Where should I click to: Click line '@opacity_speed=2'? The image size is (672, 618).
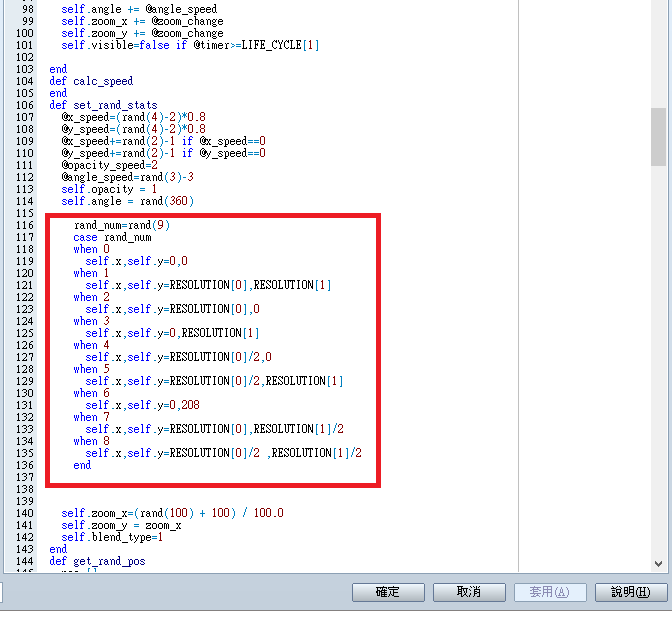(x=110, y=165)
